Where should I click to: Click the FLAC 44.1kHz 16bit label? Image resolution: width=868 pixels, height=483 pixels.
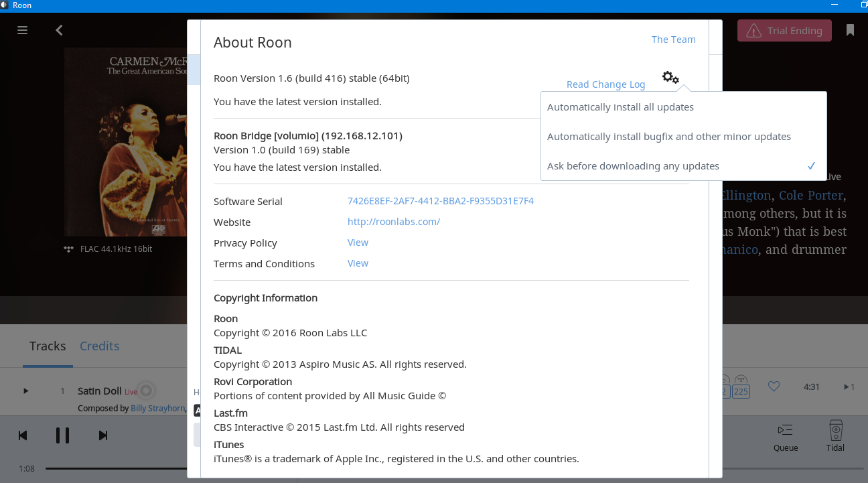coord(116,249)
